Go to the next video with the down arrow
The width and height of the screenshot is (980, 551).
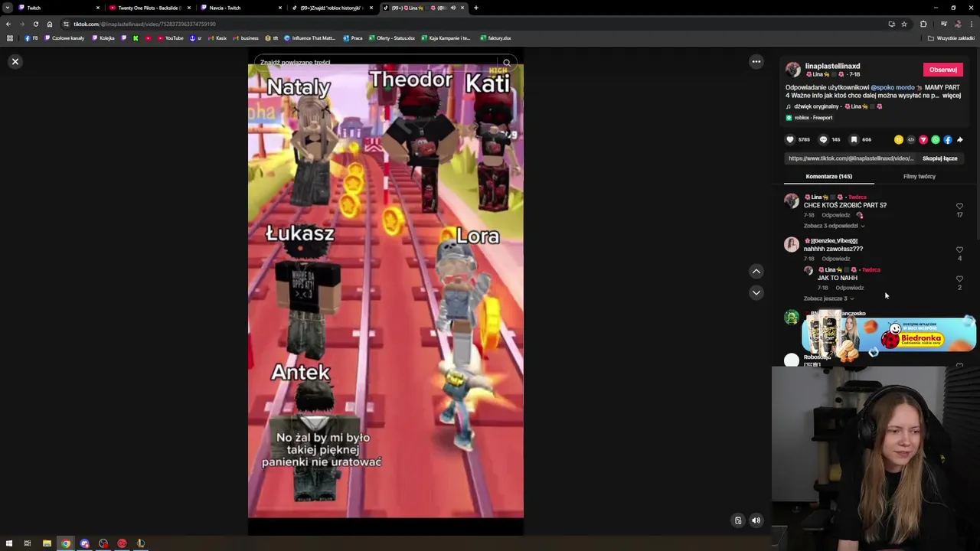point(756,292)
